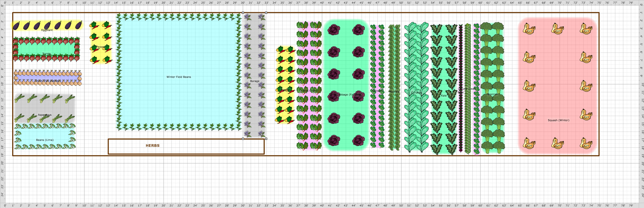Click the Onion (Fall planted) bed label
This screenshot has width=644, height=208.
48,81
